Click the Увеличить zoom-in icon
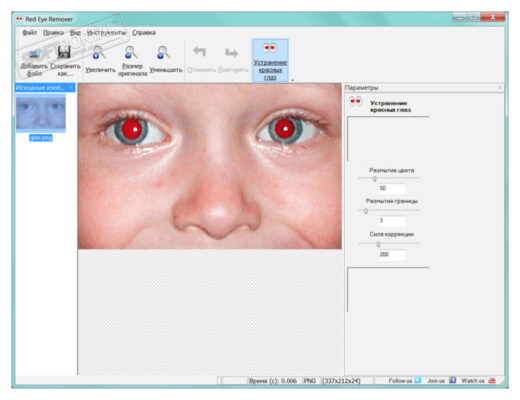This screenshot has height=400, width=520. coord(99,53)
